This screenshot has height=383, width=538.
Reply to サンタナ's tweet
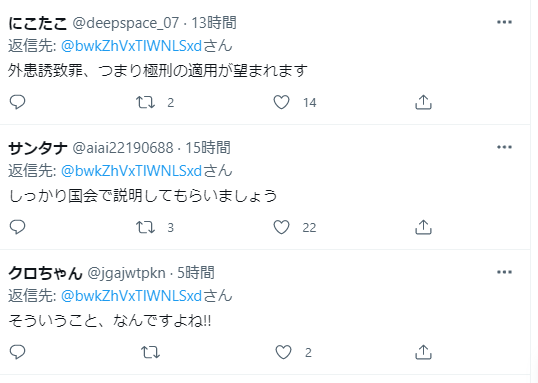point(17,227)
